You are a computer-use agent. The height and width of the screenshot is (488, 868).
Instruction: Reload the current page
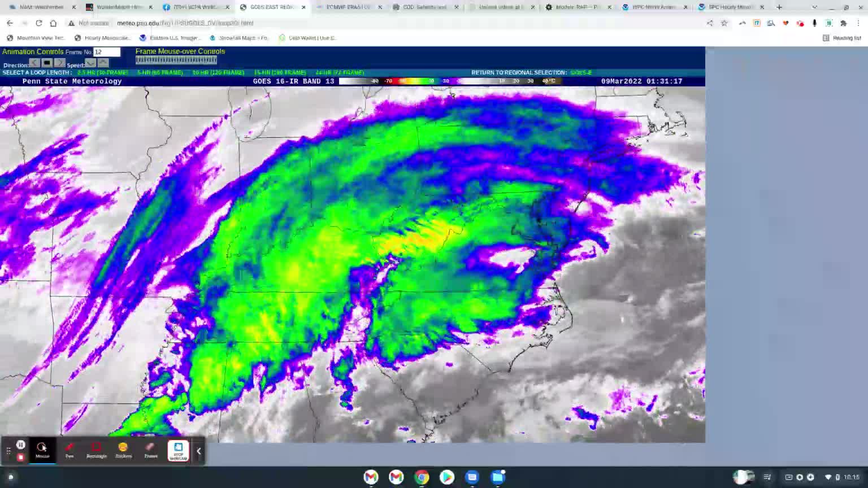pyautogui.click(x=38, y=23)
